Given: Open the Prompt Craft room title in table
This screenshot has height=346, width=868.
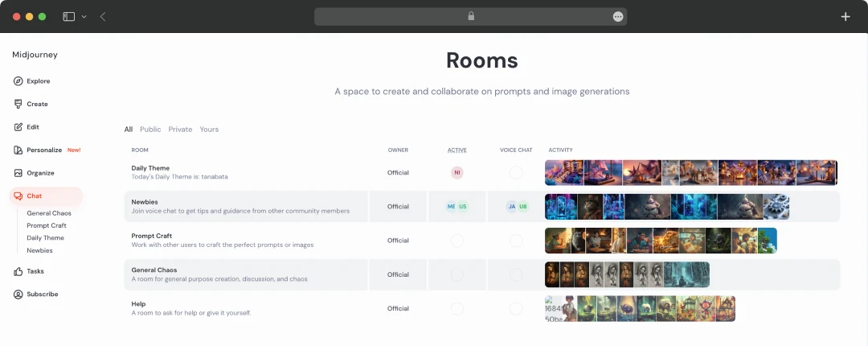Looking at the screenshot, I should point(152,236).
